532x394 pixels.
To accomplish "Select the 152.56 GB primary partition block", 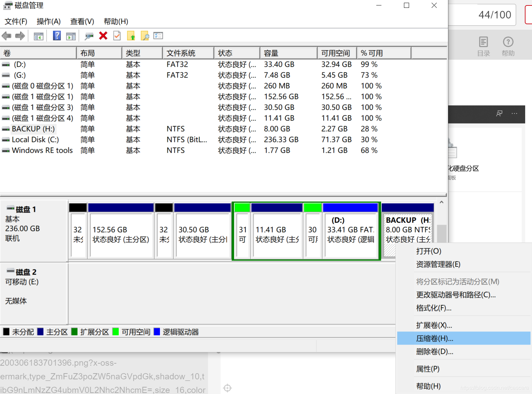I will tap(121, 231).
